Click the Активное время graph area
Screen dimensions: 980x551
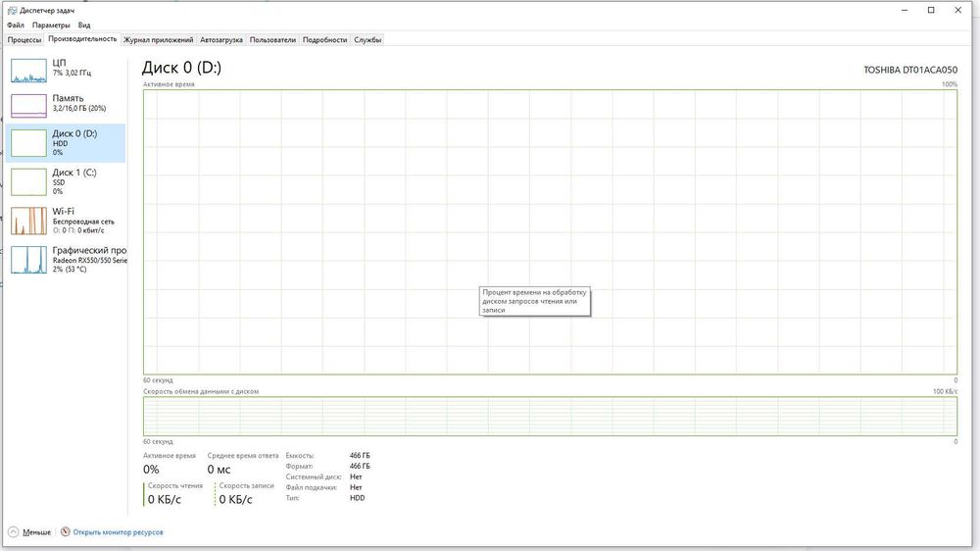[x=550, y=232]
